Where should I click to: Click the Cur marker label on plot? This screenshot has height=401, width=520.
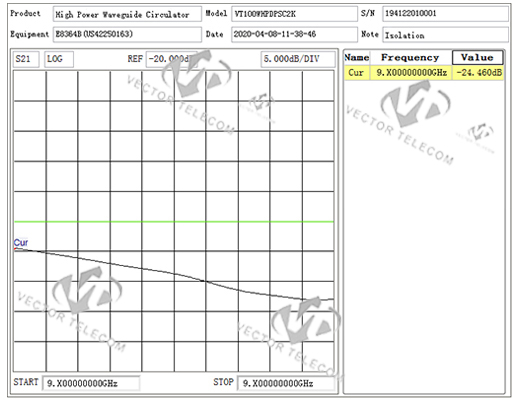(x=21, y=243)
